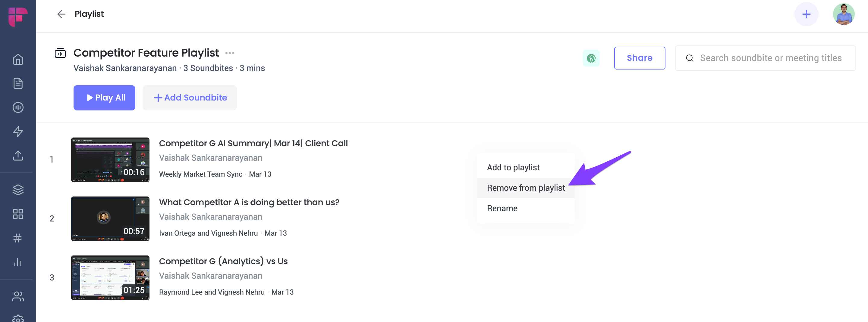Open the bar chart analytics icon
The image size is (868, 322).
18,262
